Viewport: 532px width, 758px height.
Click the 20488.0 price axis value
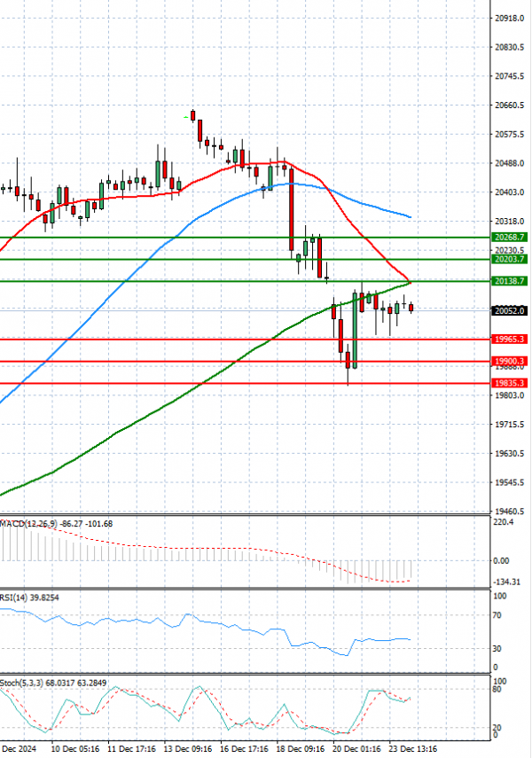[x=509, y=163]
